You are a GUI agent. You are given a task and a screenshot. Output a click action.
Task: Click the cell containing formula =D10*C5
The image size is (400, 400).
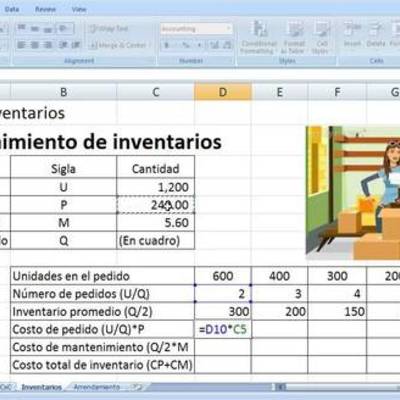223,329
